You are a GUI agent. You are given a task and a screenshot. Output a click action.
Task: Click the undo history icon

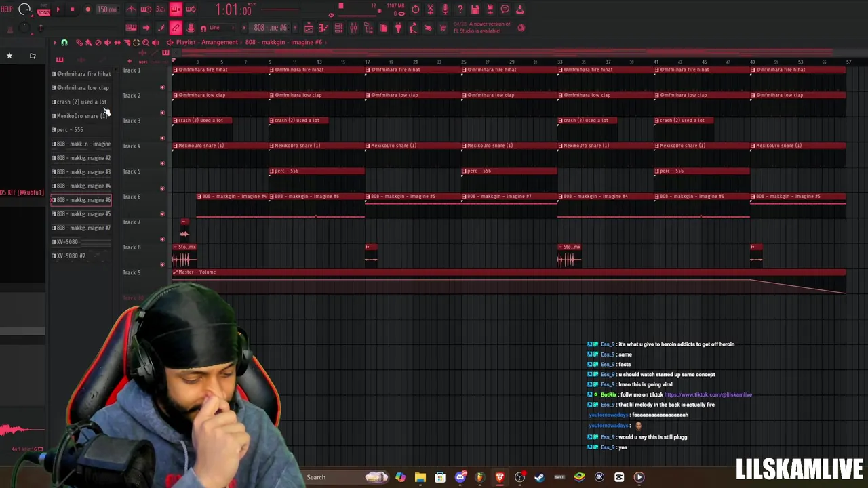(415, 9)
